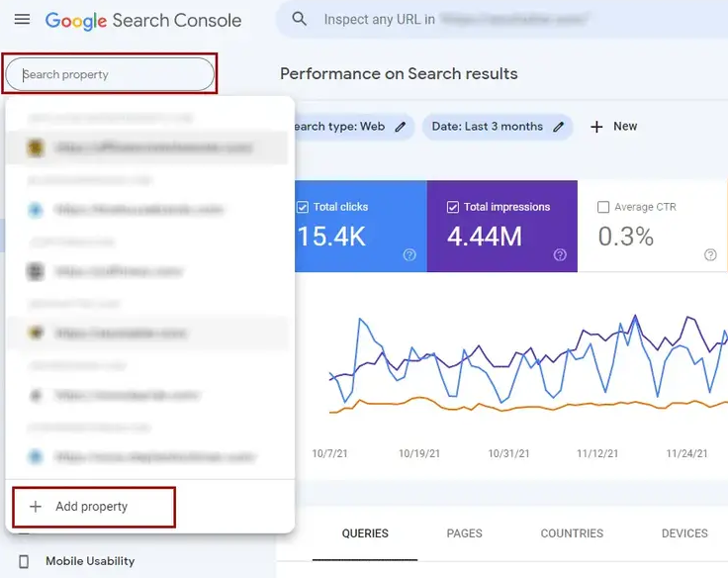This screenshot has width=728, height=578.
Task: Click the 11/24/21 date label on chart
Action: 687,453
